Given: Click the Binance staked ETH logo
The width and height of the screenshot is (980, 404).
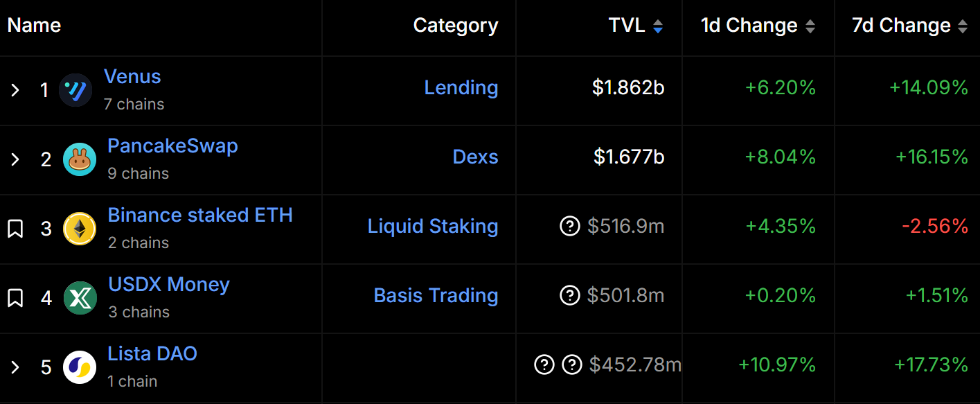Looking at the screenshot, I should pos(80,228).
